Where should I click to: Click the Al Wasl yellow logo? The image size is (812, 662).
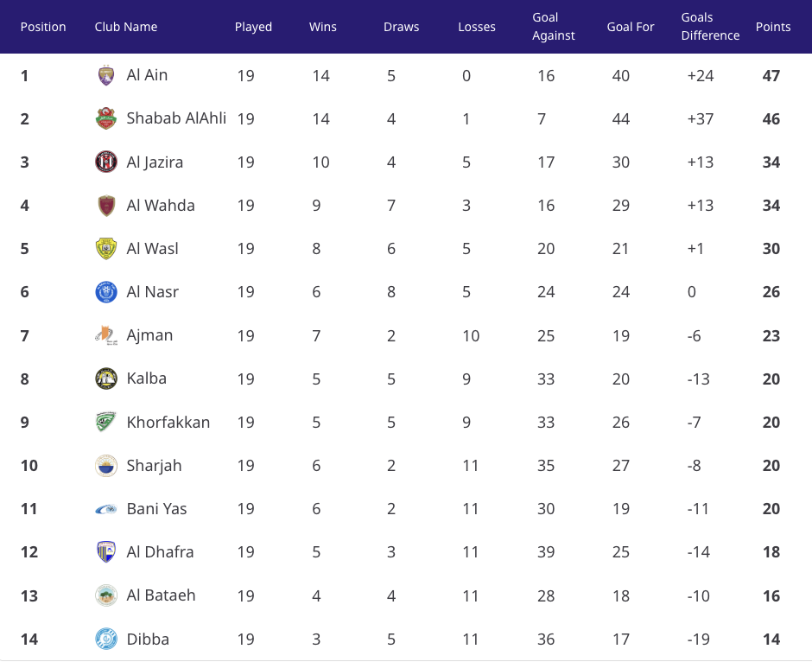[x=105, y=249]
